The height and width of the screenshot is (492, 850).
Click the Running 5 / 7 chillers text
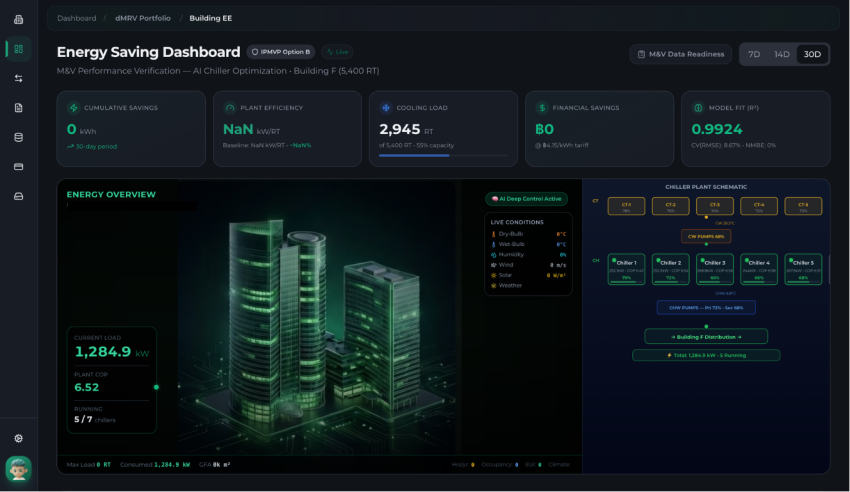pyautogui.click(x=95, y=419)
